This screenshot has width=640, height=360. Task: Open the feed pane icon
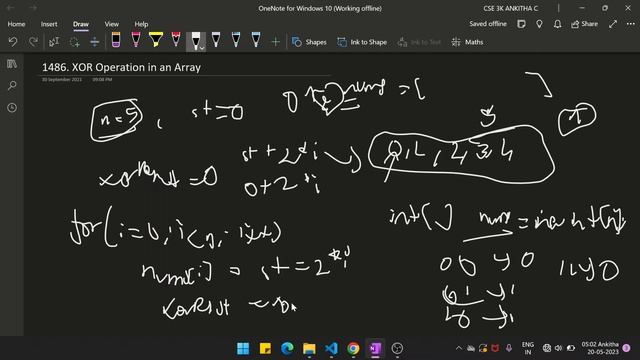tap(521, 24)
